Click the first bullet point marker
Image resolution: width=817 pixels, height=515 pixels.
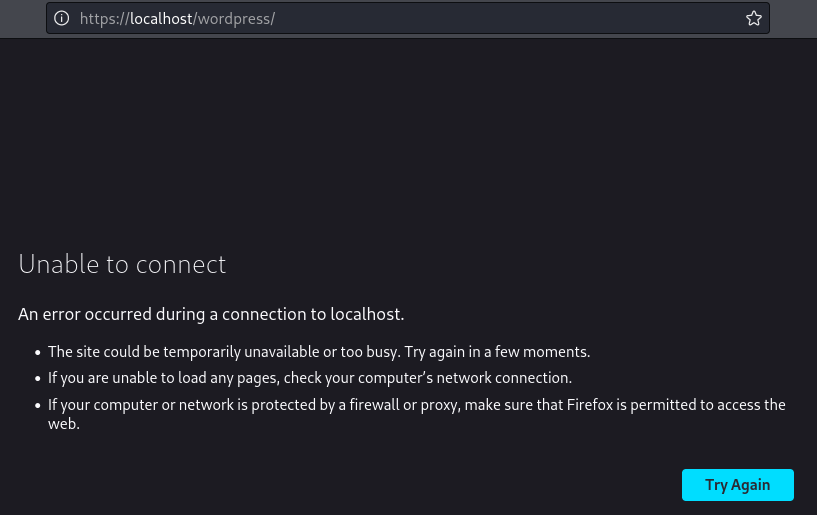point(38,353)
